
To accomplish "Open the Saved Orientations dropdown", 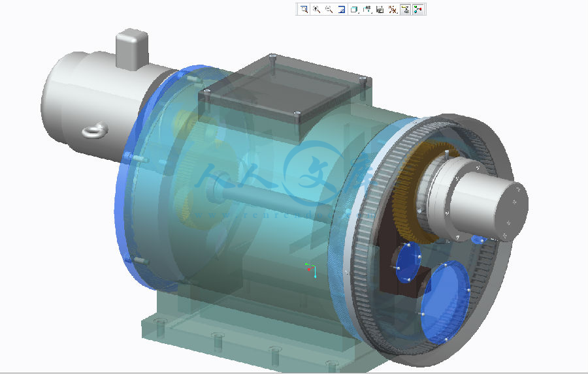I will coord(367,9).
